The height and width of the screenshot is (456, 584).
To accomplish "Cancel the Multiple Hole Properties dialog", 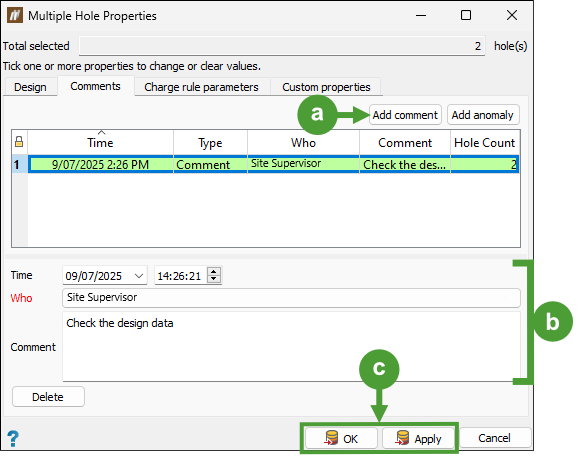I will tap(495, 438).
